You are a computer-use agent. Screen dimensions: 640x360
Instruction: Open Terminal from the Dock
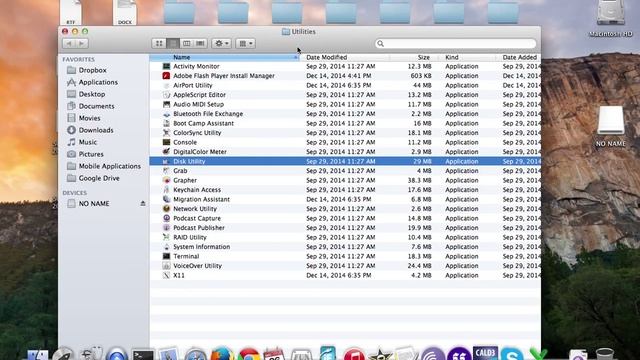143,354
